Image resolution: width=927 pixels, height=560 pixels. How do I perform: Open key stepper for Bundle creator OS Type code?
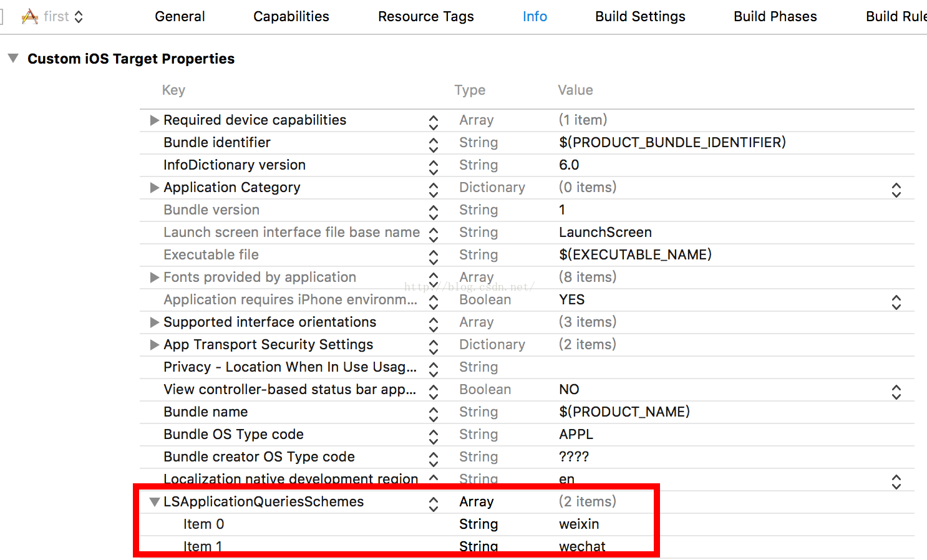coord(434,459)
